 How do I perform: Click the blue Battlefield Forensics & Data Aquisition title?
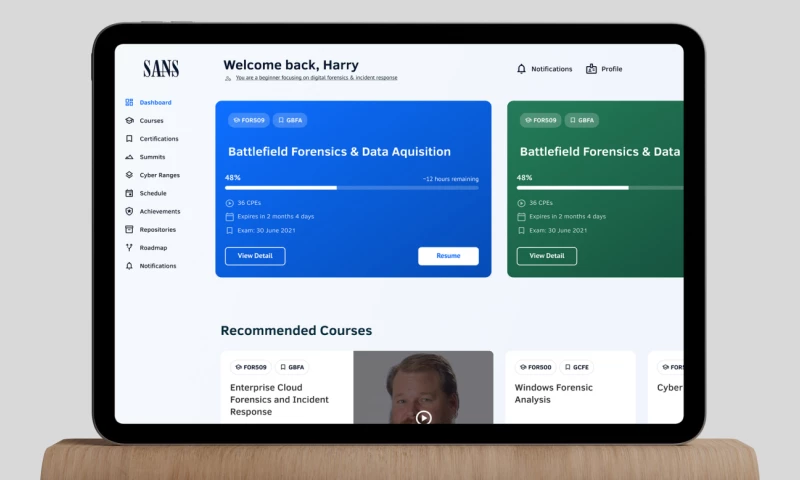[339, 151]
